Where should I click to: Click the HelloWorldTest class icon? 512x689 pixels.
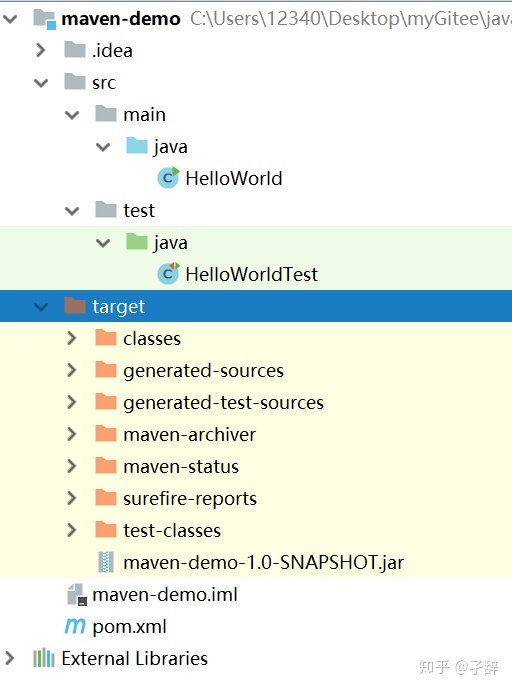tap(168, 273)
